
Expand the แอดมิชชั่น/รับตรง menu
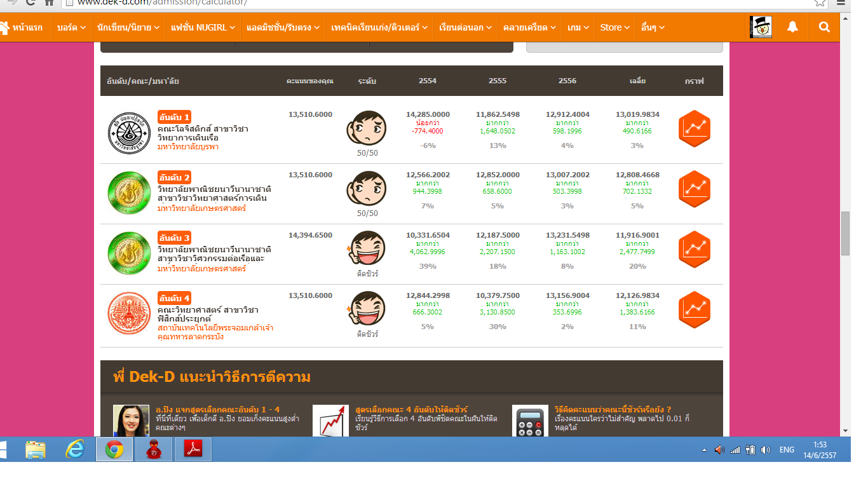283,27
